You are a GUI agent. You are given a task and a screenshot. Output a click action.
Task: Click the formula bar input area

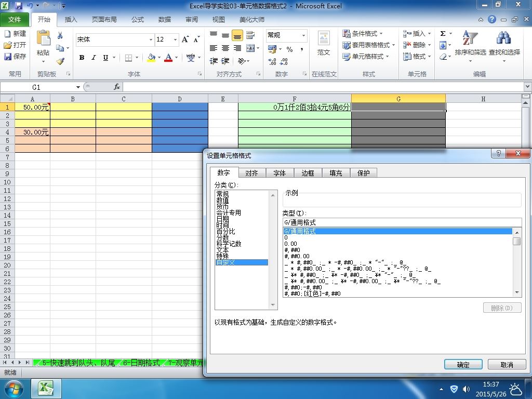[x=324, y=87]
